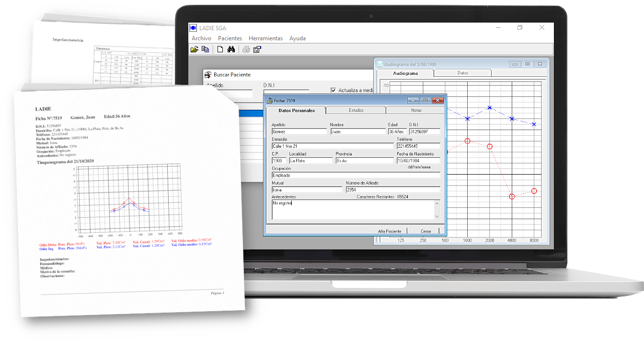Click the Teléfono field 221455445
The width and height of the screenshot is (644, 341).
(418, 146)
